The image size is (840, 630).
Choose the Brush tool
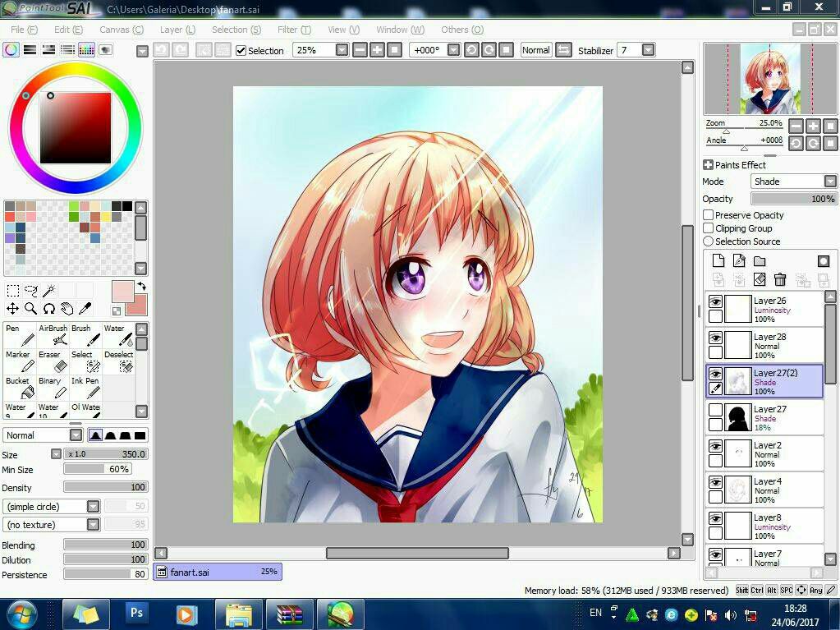coord(85,335)
